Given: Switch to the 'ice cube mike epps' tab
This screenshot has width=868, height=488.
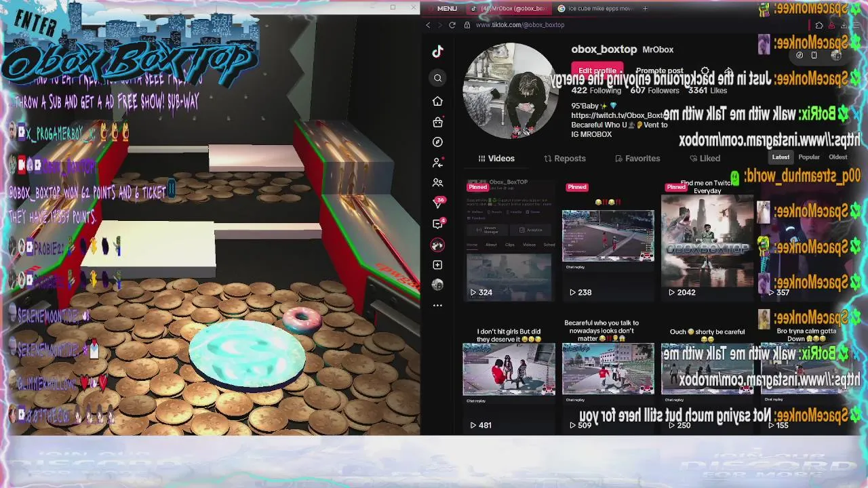Looking at the screenshot, I should click(595, 8).
